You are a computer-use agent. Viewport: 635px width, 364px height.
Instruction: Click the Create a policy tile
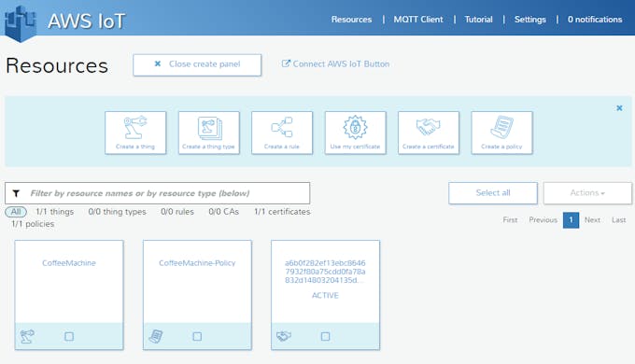pos(501,133)
